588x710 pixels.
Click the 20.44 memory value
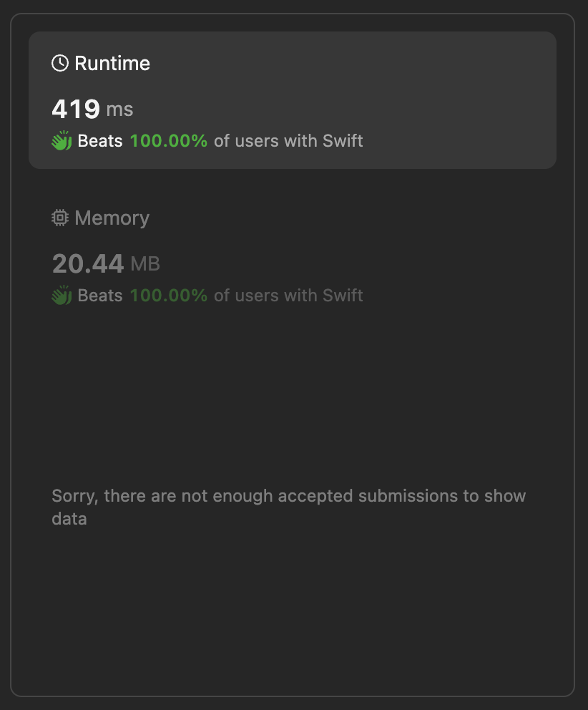(x=88, y=263)
